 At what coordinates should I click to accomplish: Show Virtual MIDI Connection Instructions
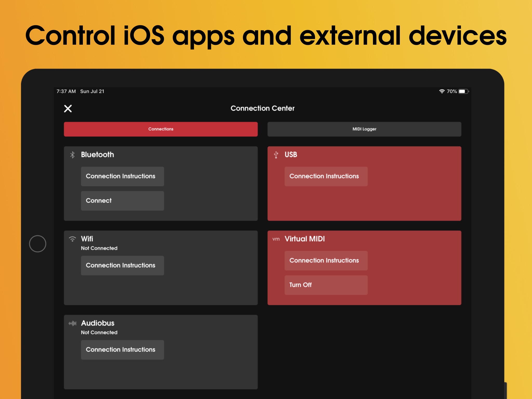point(326,261)
